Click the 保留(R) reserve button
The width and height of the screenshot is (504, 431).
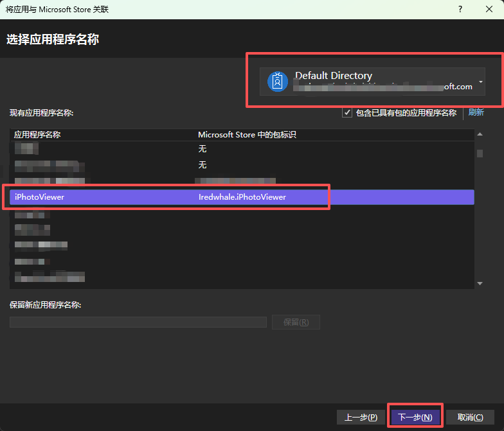pos(296,322)
